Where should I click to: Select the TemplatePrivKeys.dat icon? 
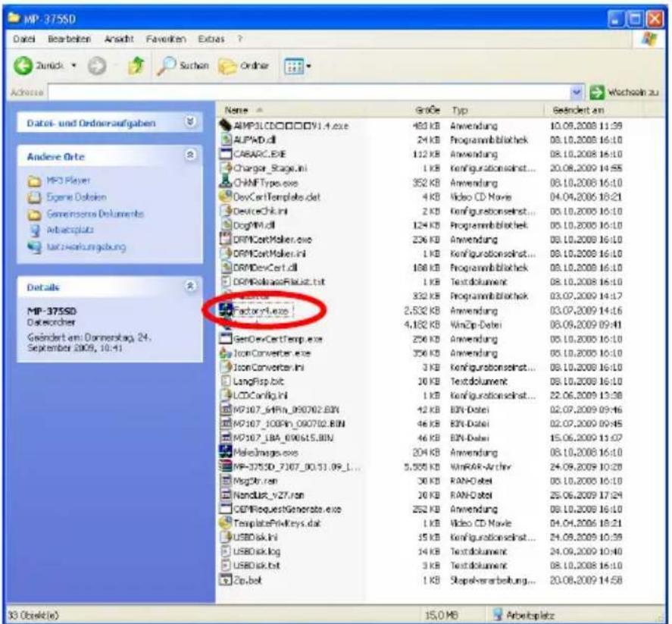click(226, 523)
